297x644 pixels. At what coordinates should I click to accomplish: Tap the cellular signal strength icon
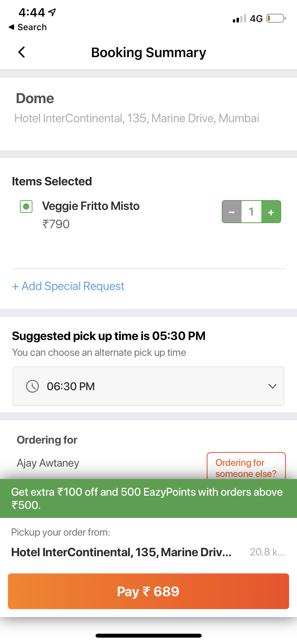[239, 19]
